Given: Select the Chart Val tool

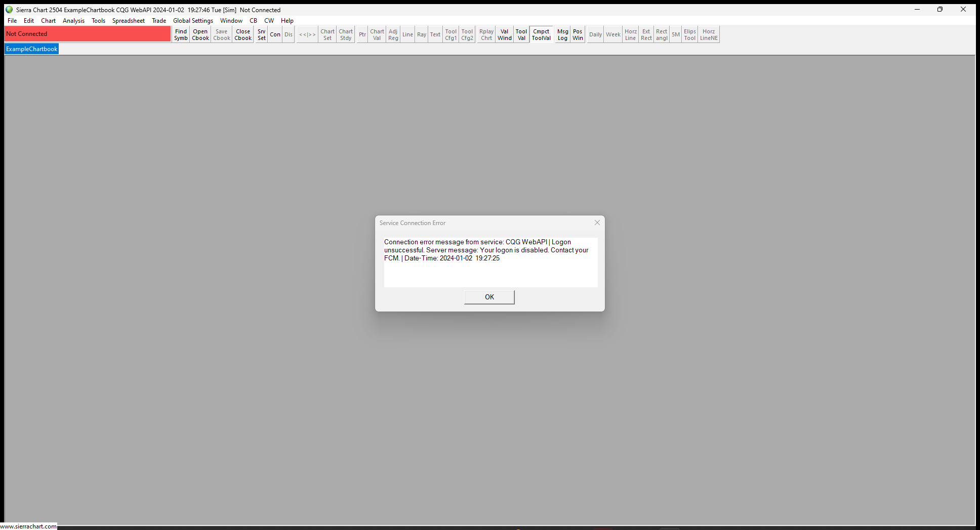Looking at the screenshot, I should click(377, 34).
